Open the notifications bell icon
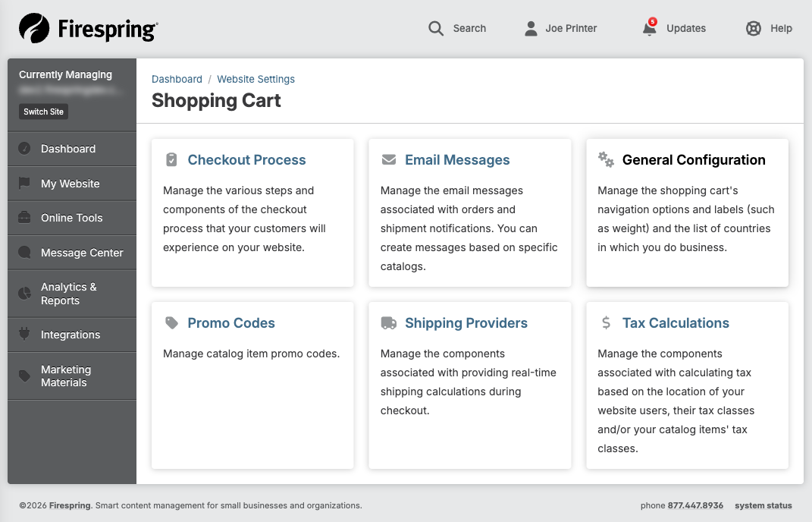This screenshot has height=522, width=812. click(650, 28)
